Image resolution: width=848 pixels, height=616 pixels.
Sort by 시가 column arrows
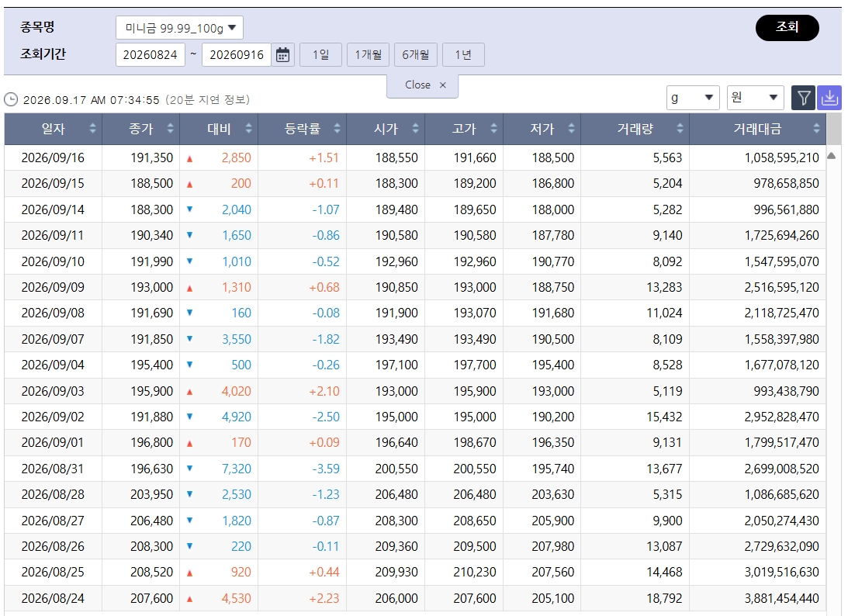[x=415, y=129]
